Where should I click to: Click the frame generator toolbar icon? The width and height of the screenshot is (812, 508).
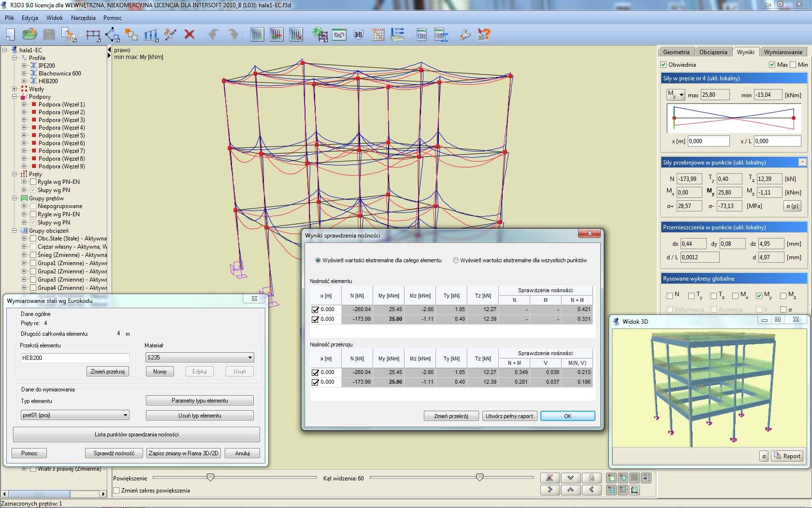pos(93,34)
